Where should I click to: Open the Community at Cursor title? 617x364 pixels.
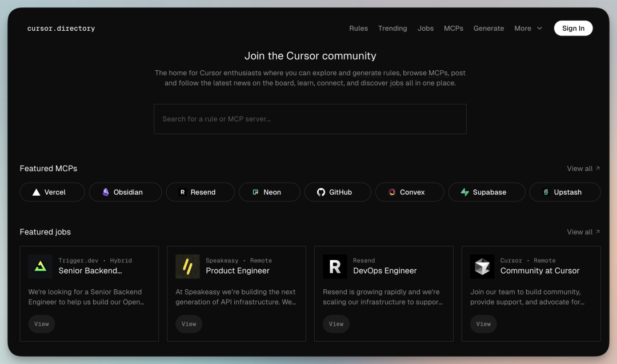tap(539, 270)
